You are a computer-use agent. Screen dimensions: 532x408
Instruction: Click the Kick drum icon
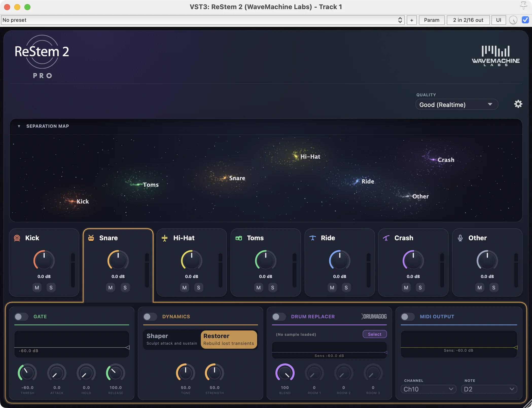(17, 238)
